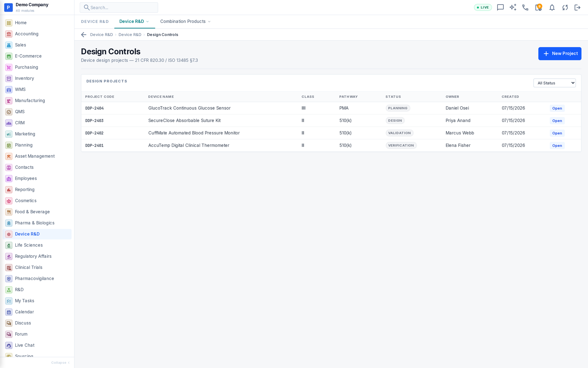The image size is (588, 368).
Task: Open Life Sciences module
Action: pyautogui.click(x=37, y=245)
